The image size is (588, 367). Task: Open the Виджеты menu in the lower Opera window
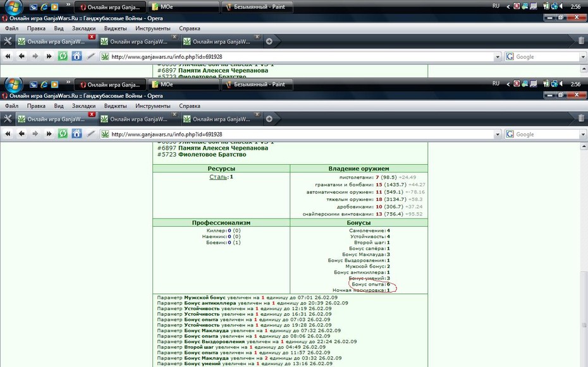[115, 106]
